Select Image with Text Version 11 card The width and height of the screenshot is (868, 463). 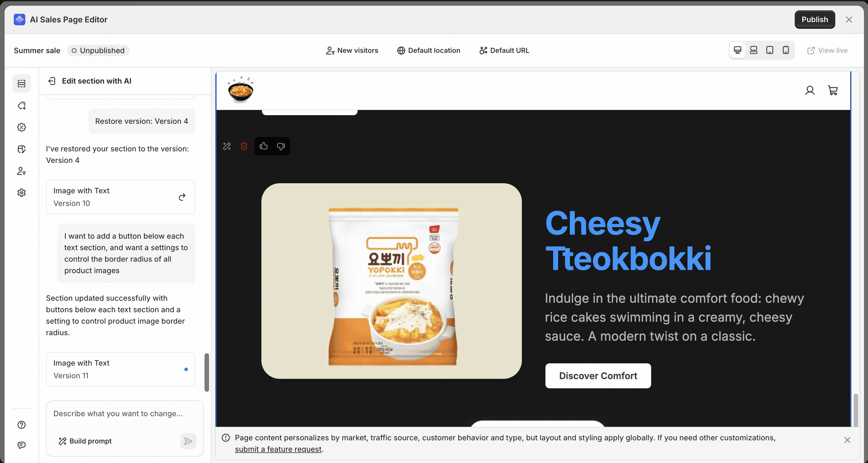pos(121,369)
